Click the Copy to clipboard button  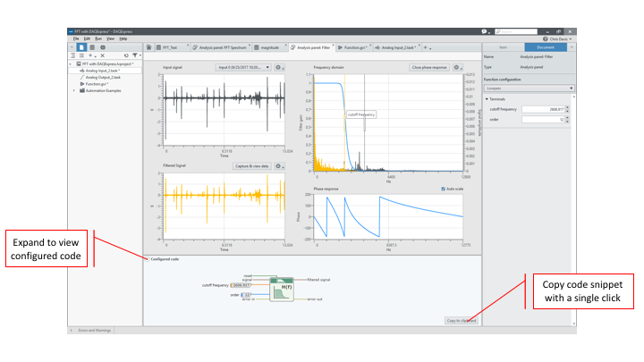tap(461, 320)
